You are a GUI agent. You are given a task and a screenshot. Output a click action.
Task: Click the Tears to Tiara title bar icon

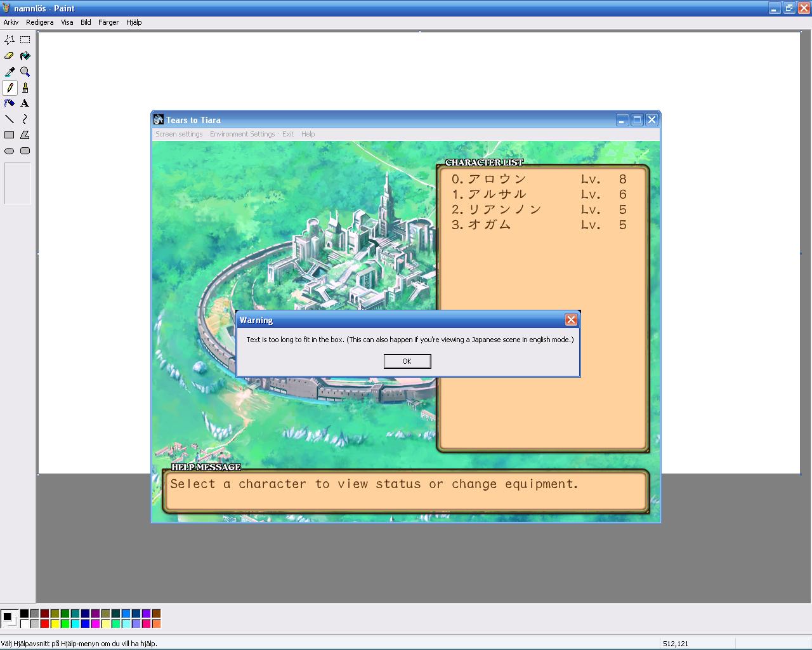click(x=159, y=119)
